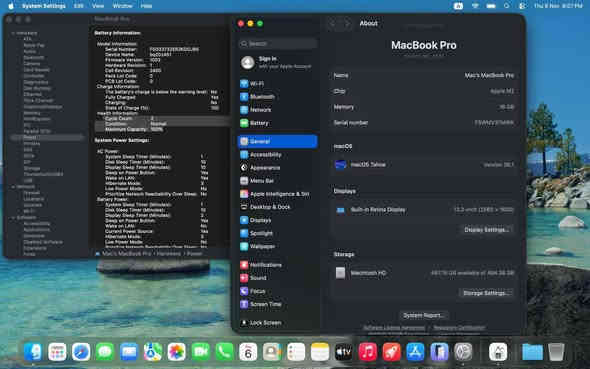Image resolution: width=590 pixels, height=369 pixels.
Task: Sign in with your Apple Account
Action: pos(278,62)
